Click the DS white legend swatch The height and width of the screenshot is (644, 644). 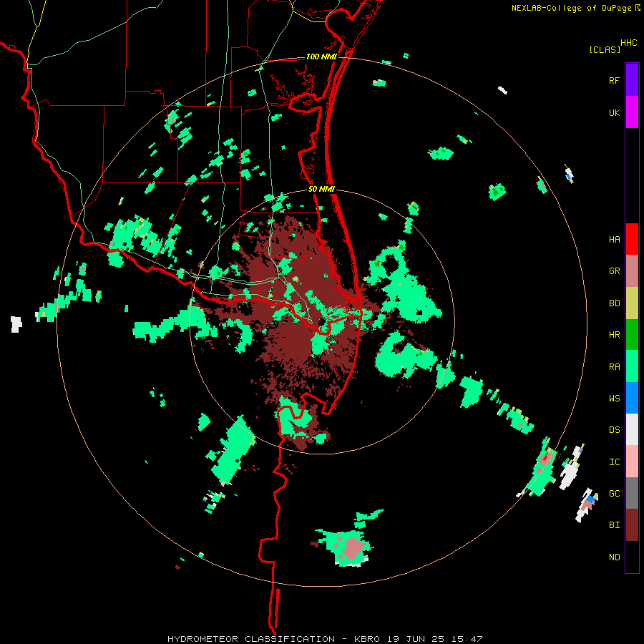click(x=632, y=429)
